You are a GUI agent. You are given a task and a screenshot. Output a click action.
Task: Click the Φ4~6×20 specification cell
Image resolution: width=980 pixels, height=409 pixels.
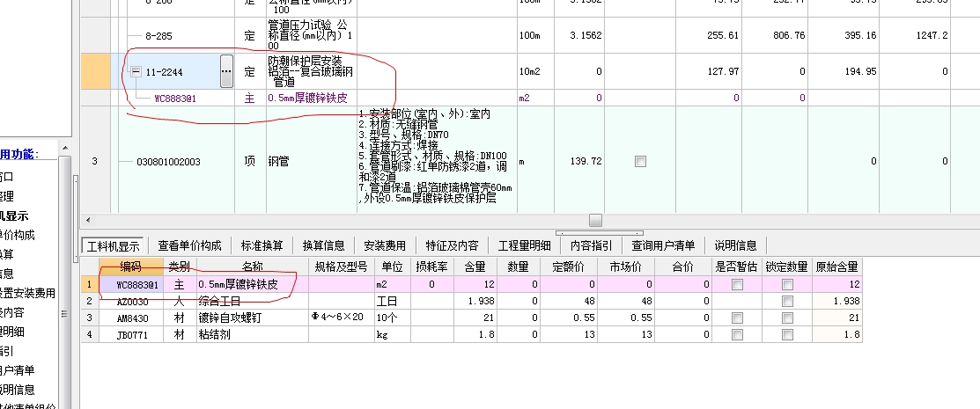coord(342,318)
